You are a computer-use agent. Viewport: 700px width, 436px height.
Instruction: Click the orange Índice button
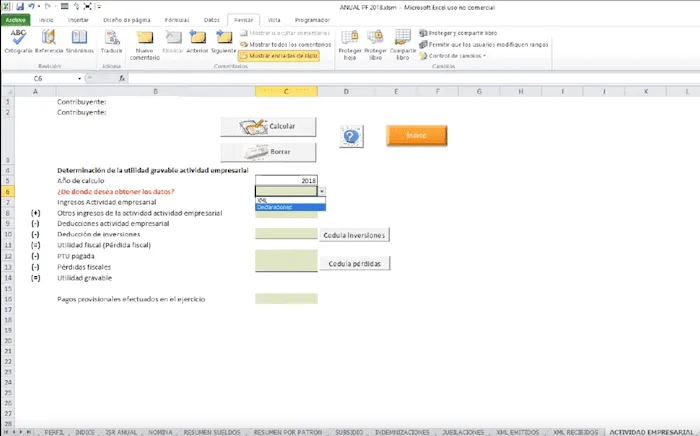tap(416, 137)
